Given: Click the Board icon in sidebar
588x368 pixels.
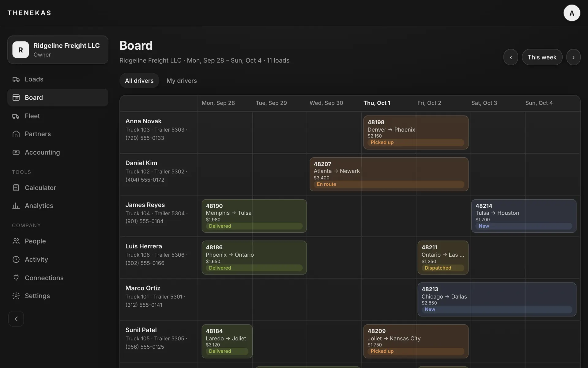Looking at the screenshot, I should (x=16, y=98).
